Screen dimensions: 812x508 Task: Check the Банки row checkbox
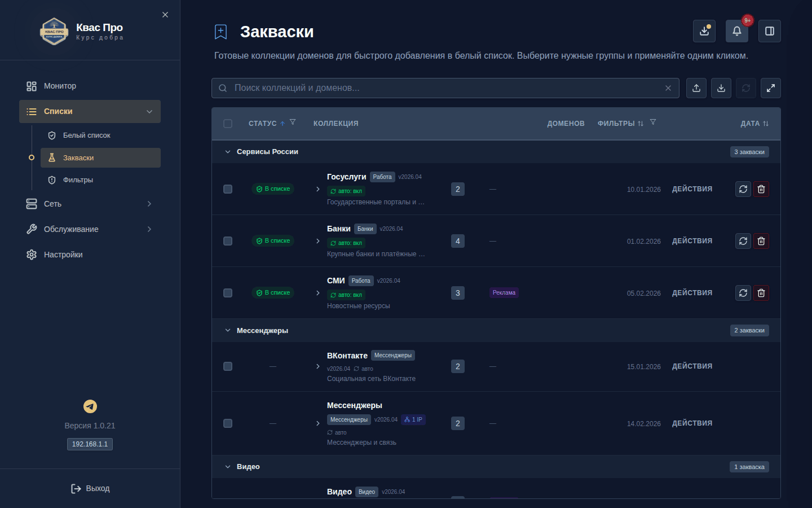tap(228, 241)
